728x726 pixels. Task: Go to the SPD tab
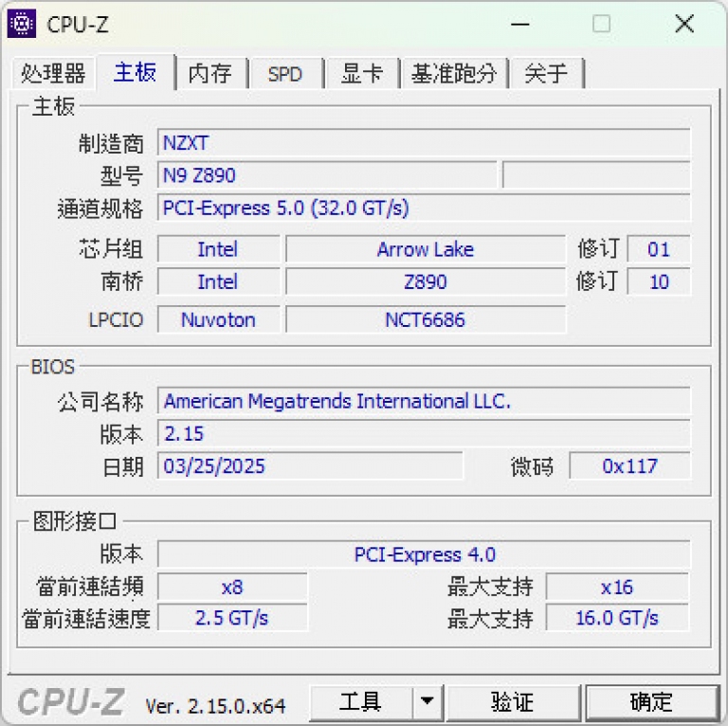284,73
